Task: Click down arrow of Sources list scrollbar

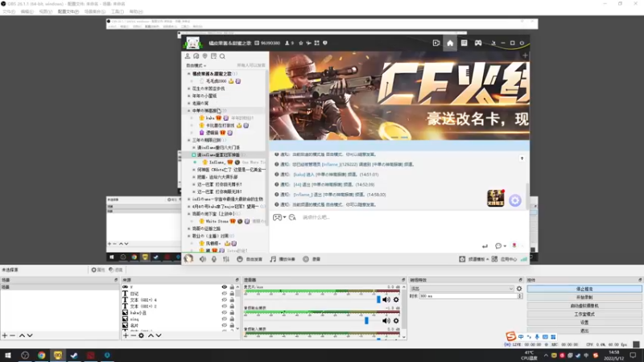Action: click(237, 328)
